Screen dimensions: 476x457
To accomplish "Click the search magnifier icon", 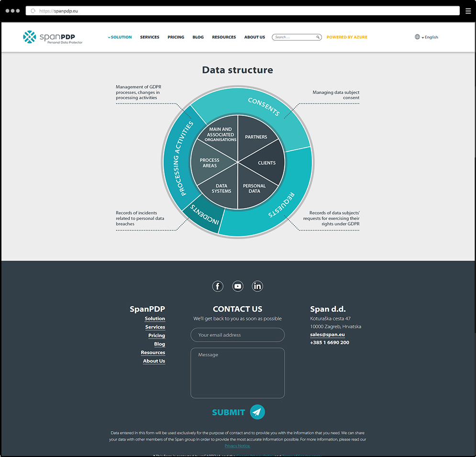I will point(318,37).
